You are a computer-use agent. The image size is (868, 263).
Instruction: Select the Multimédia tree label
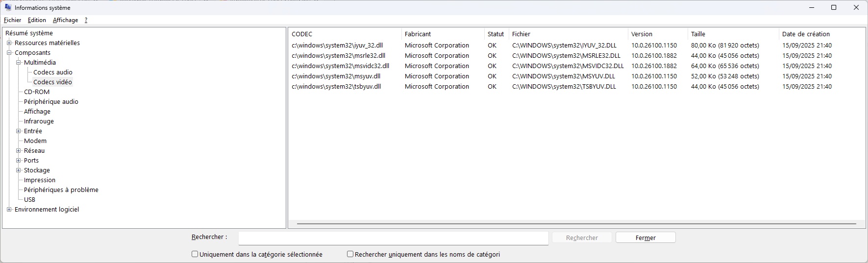point(40,62)
